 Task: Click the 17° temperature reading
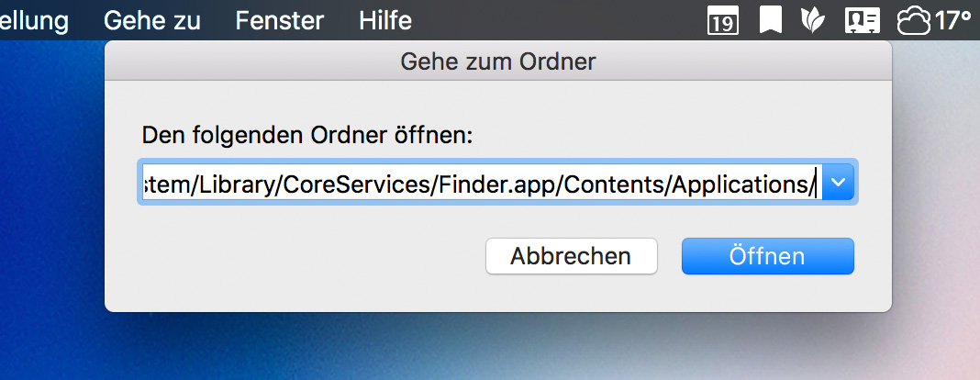(x=952, y=20)
